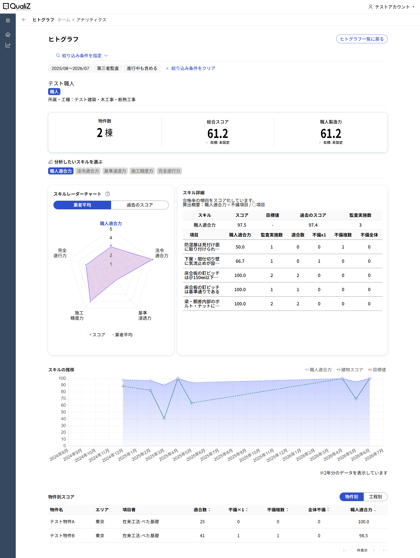Click the 法令適合力 vertex on radar chart
The height and width of the screenshot is (558, 420).
click(152, 259)
